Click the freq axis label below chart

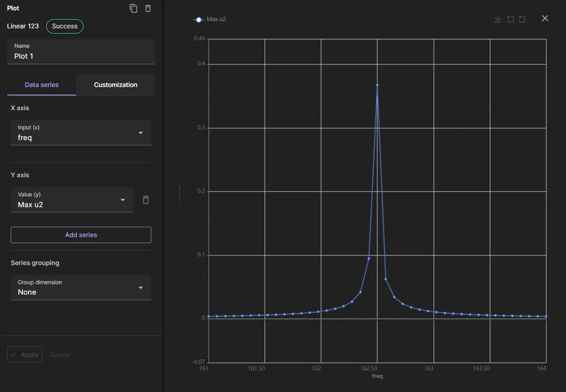[377, 376]
